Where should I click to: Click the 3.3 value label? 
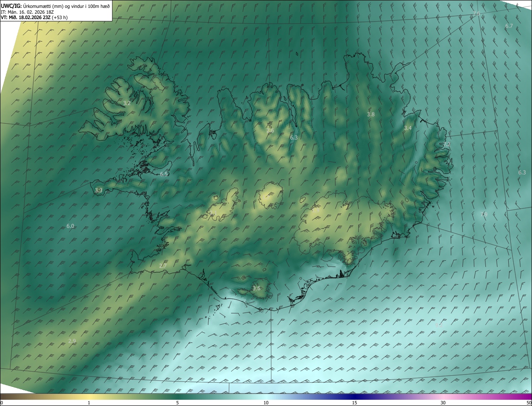pos(99,190)
